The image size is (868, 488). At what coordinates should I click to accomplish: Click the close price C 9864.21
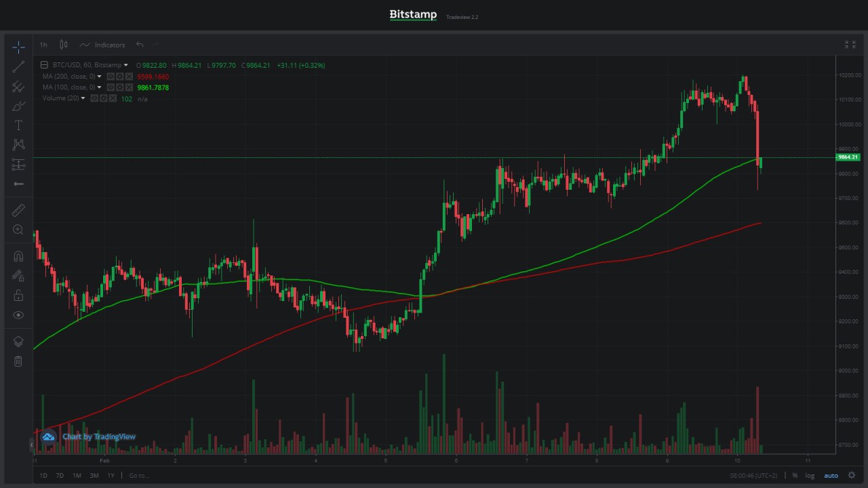coord(256,65)
